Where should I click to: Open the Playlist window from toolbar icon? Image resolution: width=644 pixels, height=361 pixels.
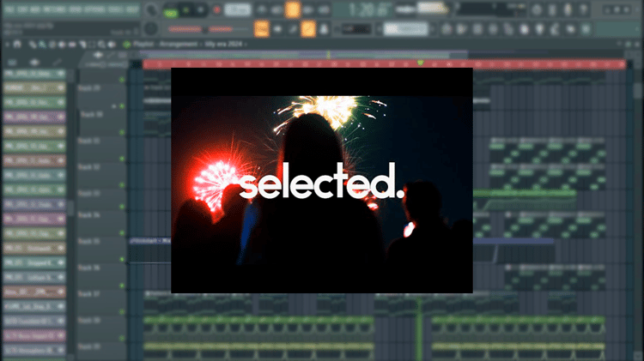click(447, 29)
